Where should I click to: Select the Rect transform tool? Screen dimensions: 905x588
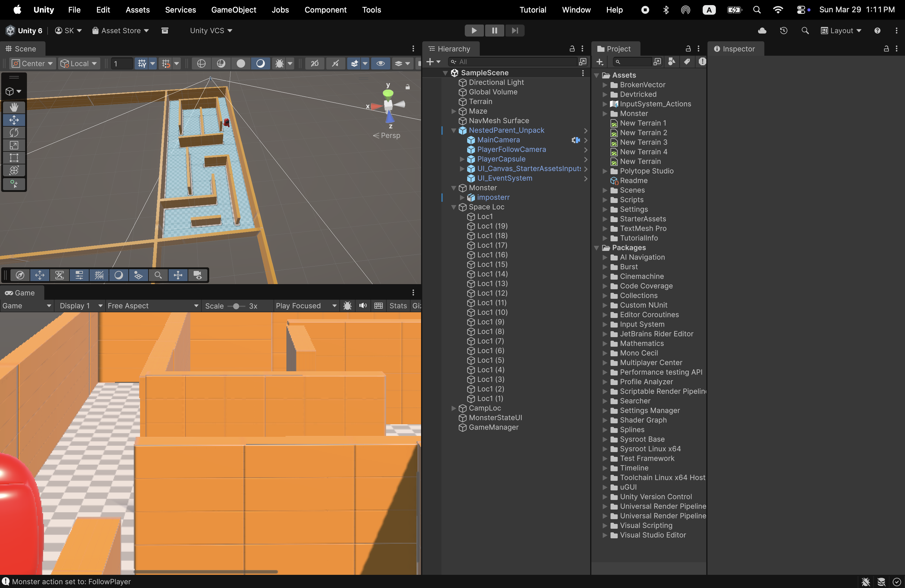(14, 158)
